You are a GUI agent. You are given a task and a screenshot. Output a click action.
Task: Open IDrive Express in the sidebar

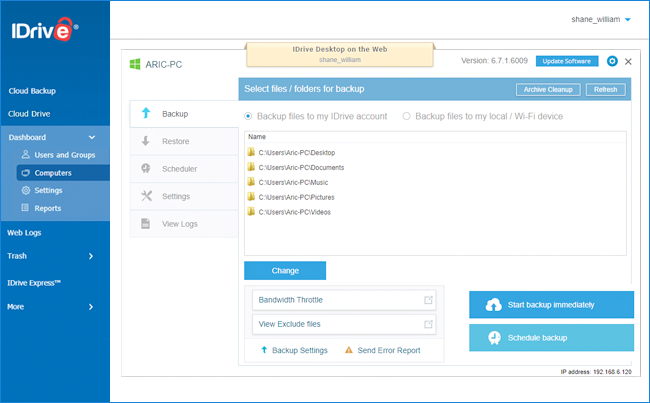pyautogui.click(x=34, y=283)
